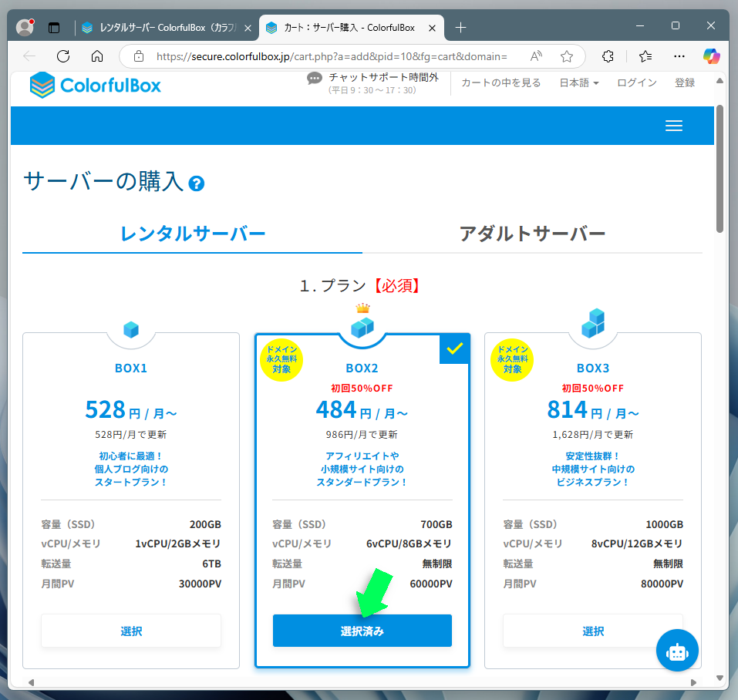Add page to favorites star icon
Viewport: 738px width, 700px height.
point(567,56)
